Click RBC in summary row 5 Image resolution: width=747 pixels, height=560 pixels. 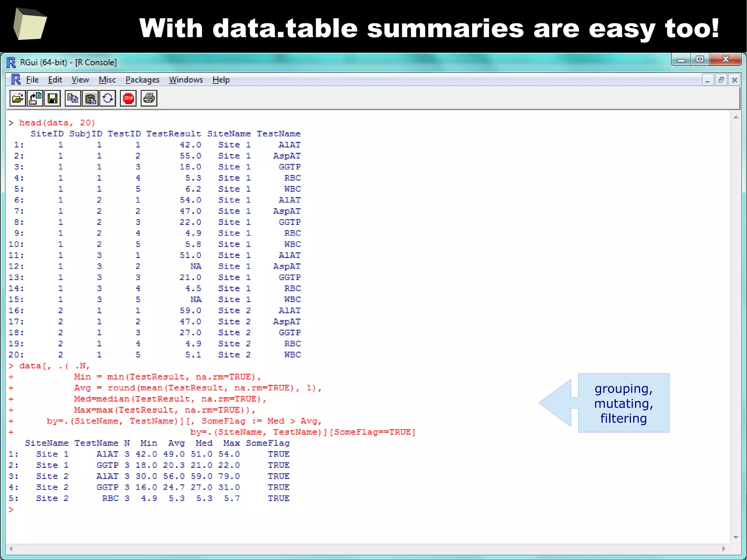(110, 499)
